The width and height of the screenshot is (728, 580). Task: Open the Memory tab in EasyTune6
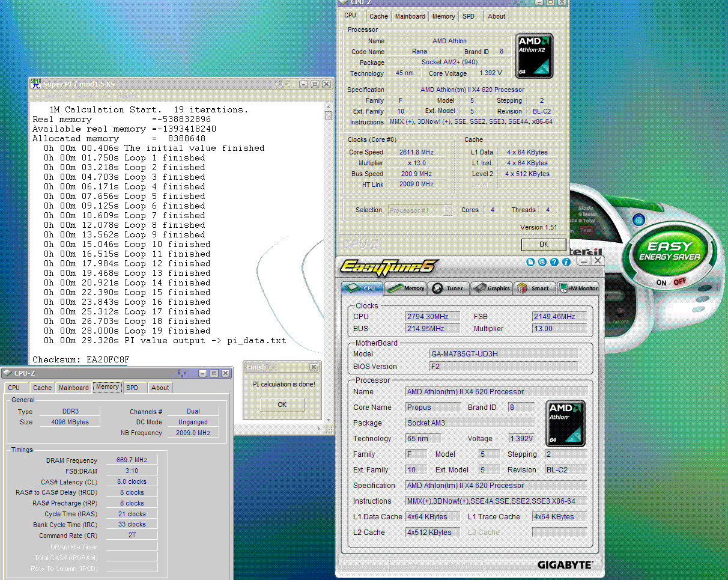tap(406, 288)
